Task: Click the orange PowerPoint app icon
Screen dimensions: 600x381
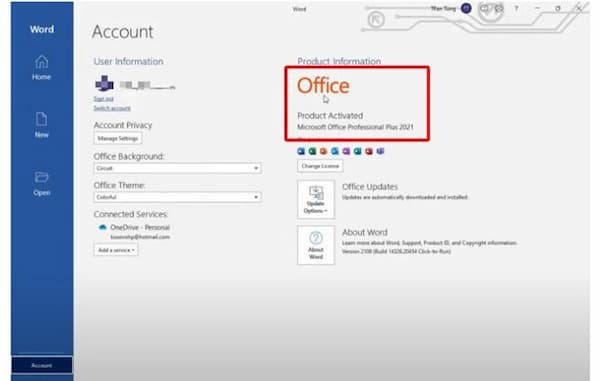Action: (324, 151)
